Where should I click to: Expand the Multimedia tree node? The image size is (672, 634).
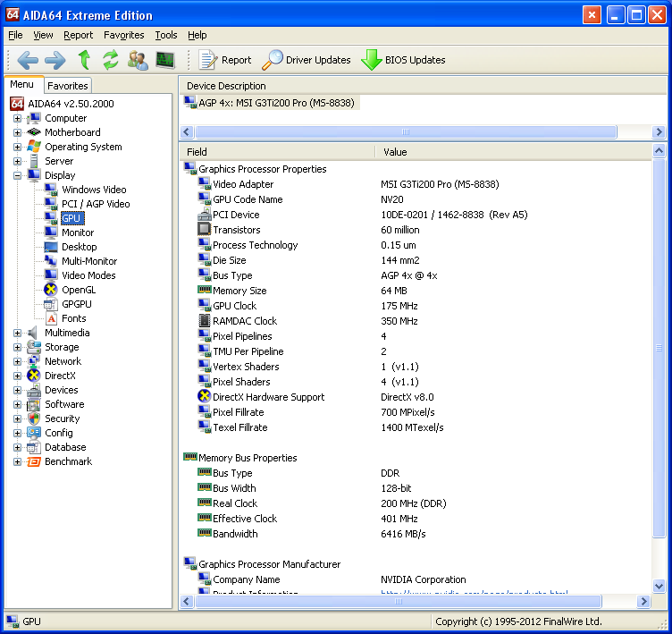point(17,333)
